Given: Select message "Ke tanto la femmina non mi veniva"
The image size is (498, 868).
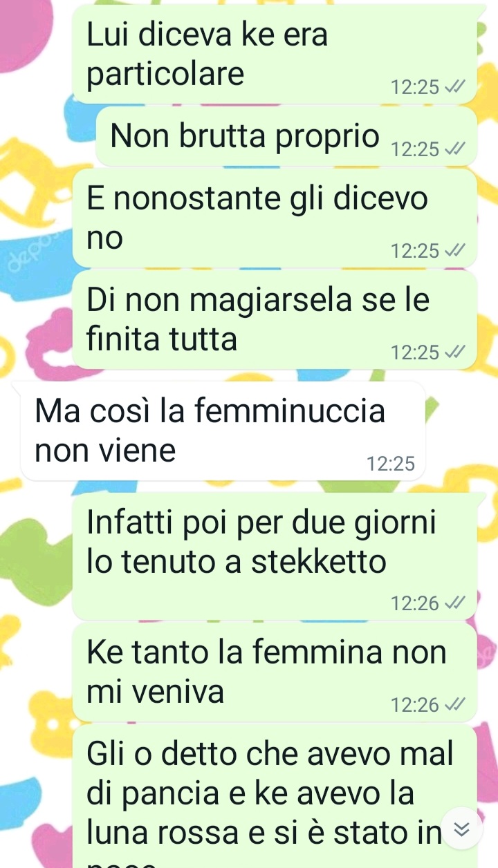Looking at the screenshot, I should coord(275,672).
